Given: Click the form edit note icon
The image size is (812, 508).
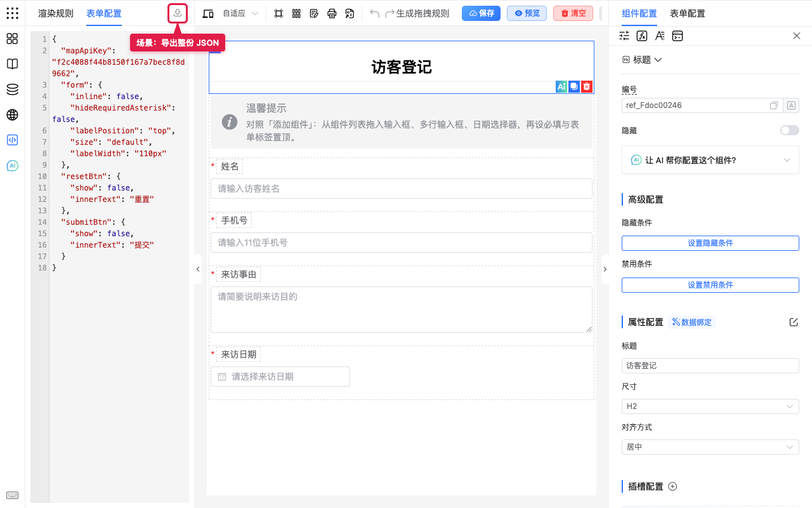Looking at the screenshot, I should [314, 13].
